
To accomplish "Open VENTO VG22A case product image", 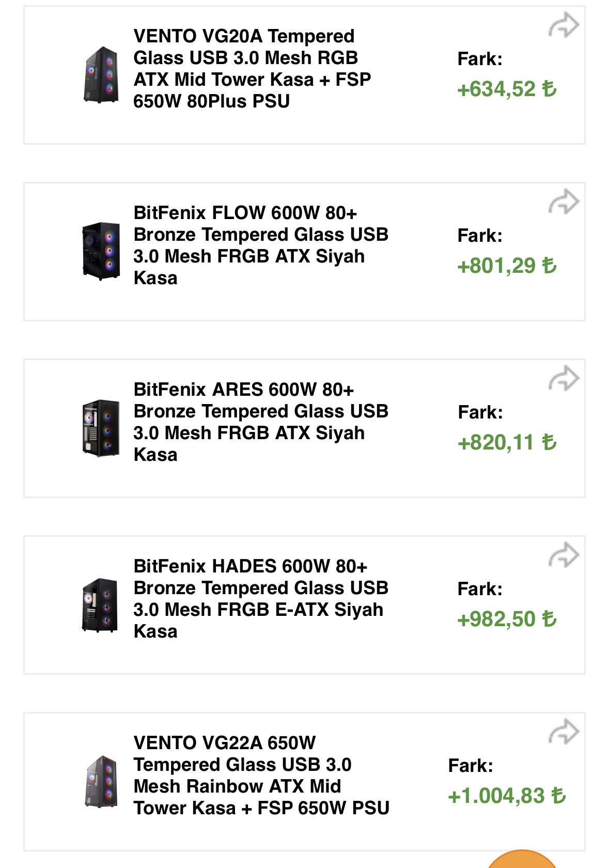I will pyautogui.click(x=101, y=781).
